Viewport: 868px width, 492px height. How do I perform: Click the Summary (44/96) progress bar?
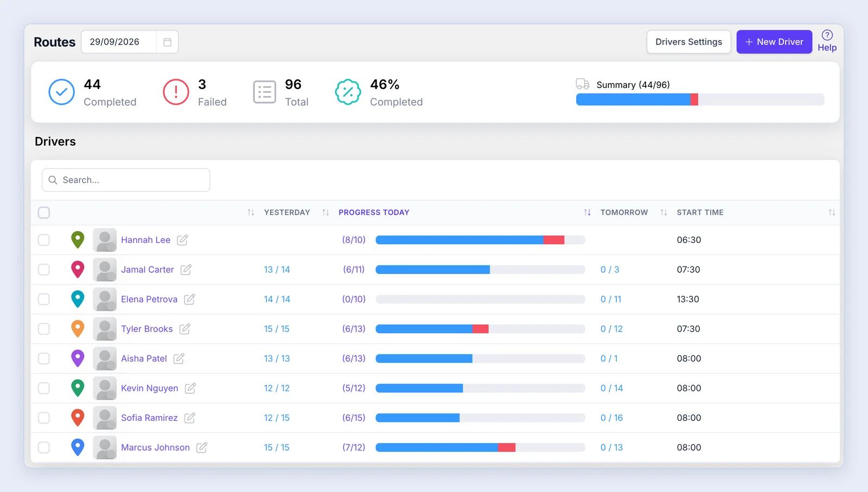700,99
